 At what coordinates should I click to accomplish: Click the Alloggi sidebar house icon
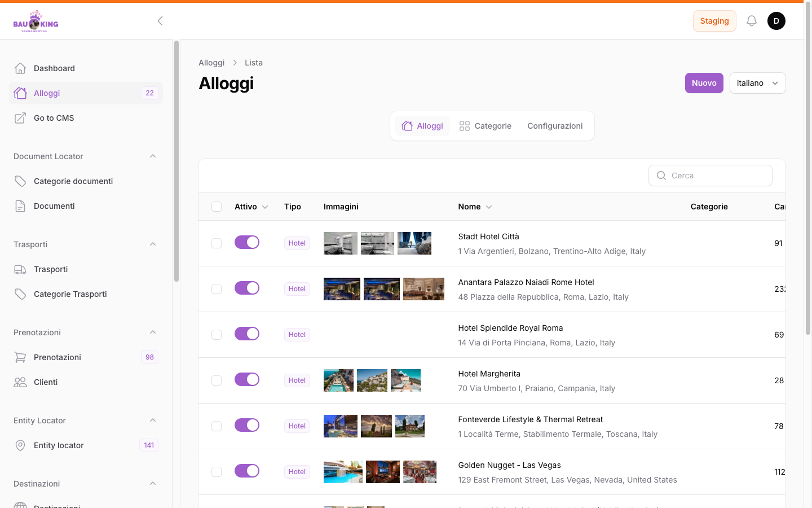click(x=20, y=93)
